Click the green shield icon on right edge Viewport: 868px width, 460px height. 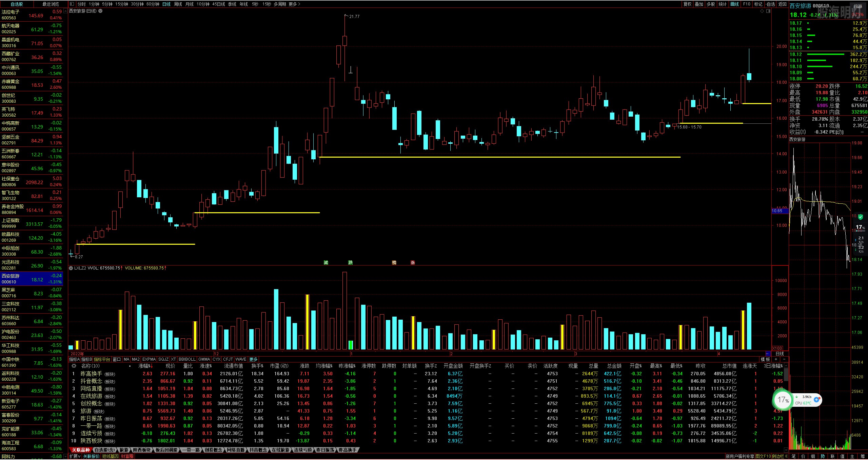coord(860,217)
